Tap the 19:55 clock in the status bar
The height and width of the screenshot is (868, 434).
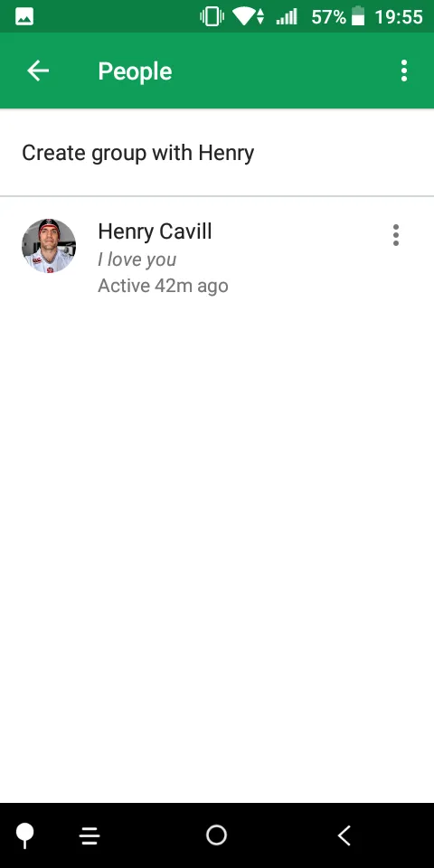point(399,16)
